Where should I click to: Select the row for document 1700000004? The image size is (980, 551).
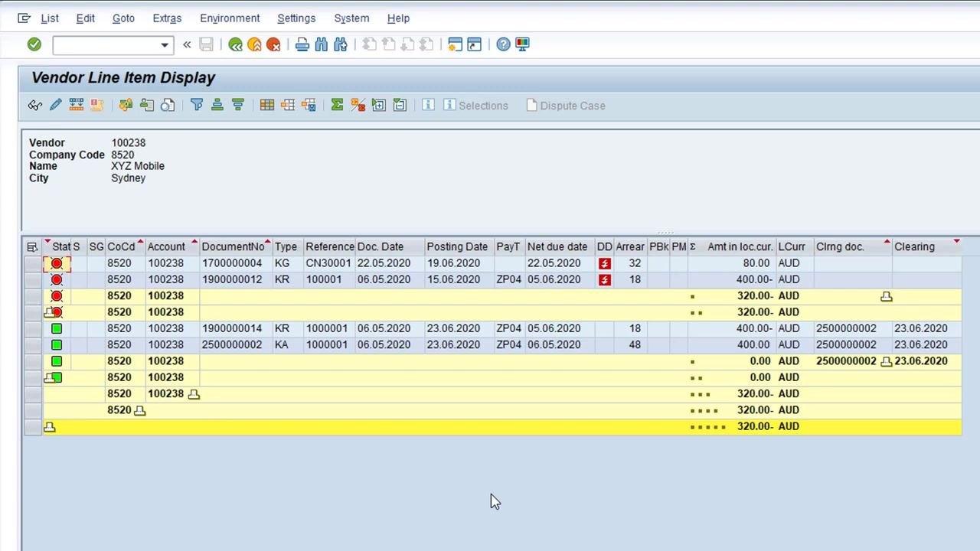tap(32, 263)
